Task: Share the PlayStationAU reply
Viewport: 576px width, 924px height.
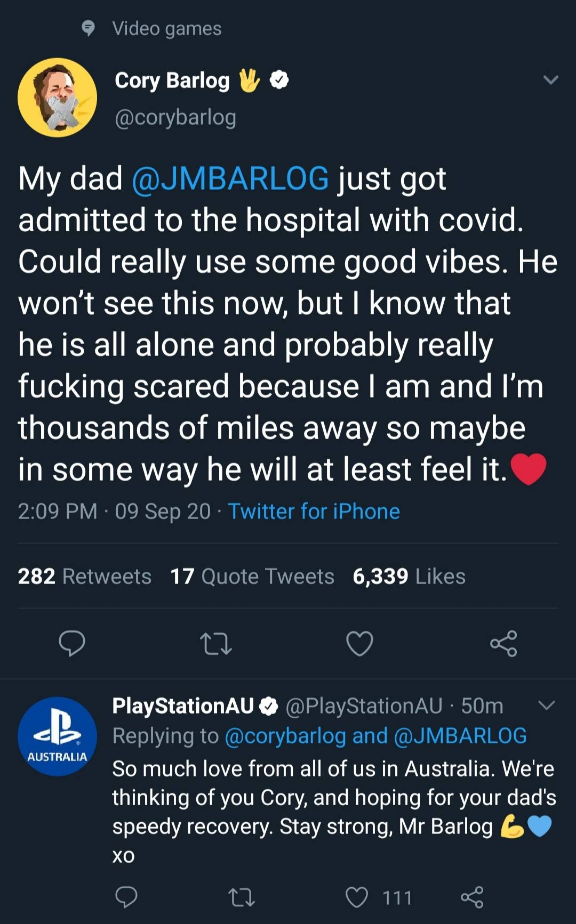Action: click(x=472, y=897)
